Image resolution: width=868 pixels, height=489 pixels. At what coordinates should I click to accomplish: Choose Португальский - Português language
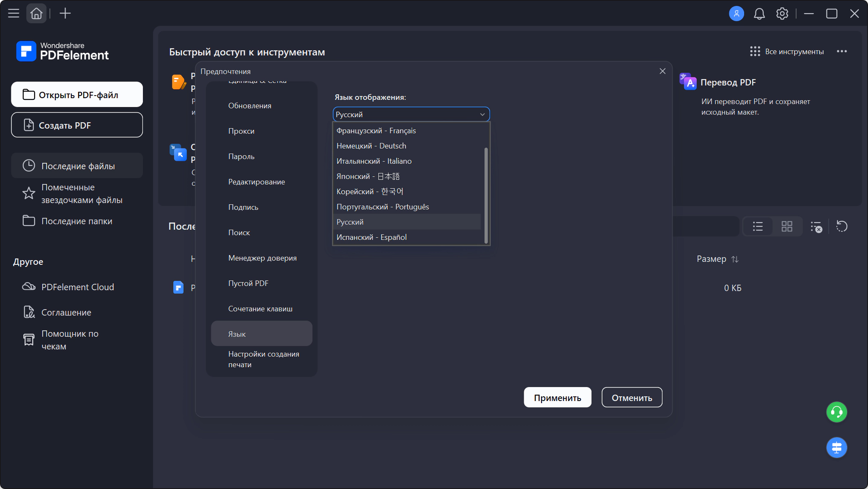coord(407,207)
